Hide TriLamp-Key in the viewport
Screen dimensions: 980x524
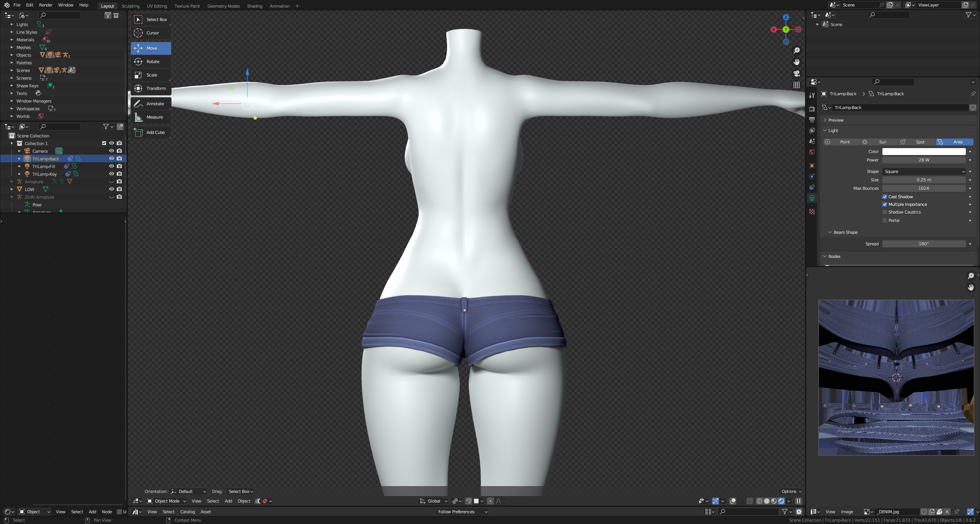pos(111,174)
